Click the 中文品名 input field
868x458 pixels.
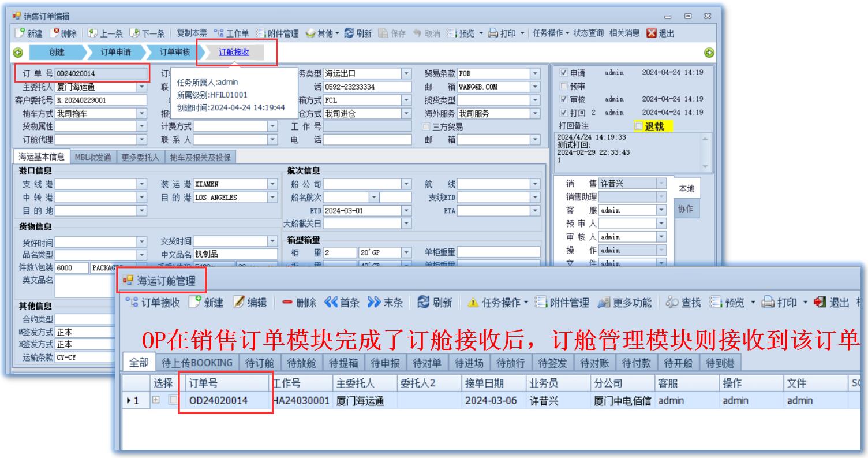[x=235, y=254]
